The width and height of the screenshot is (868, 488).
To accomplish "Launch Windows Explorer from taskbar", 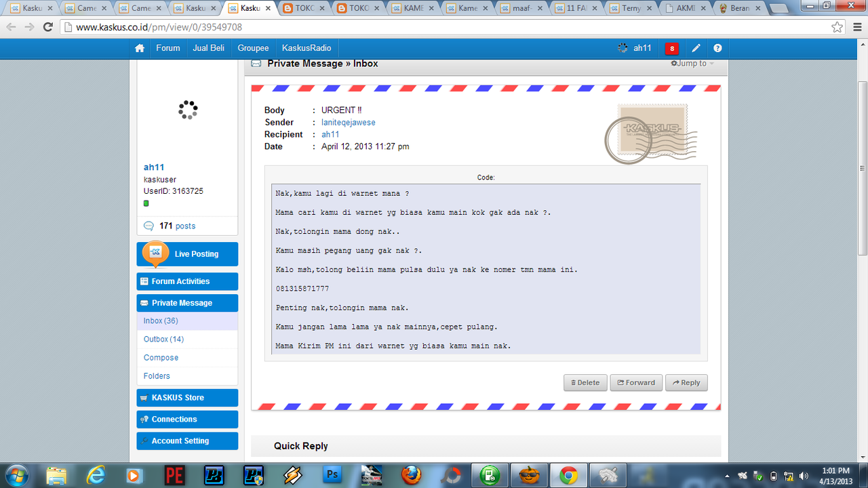I will [x=58, y=475].
